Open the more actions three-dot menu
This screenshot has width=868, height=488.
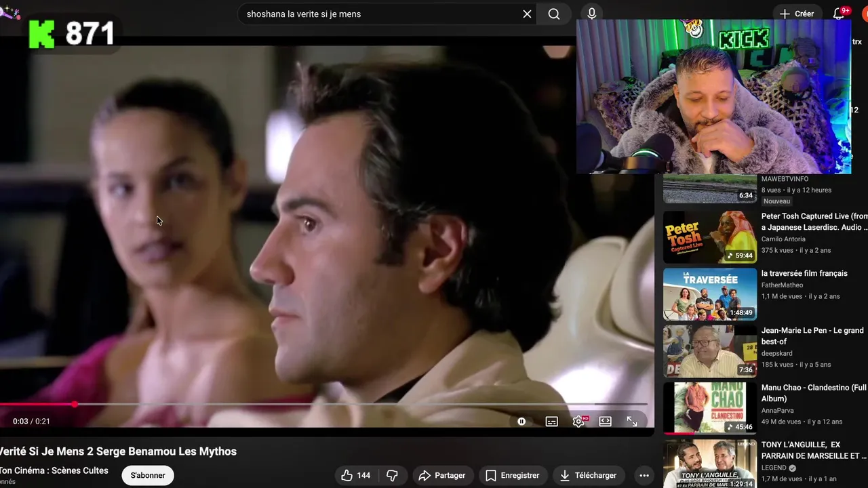coord(644,475)
